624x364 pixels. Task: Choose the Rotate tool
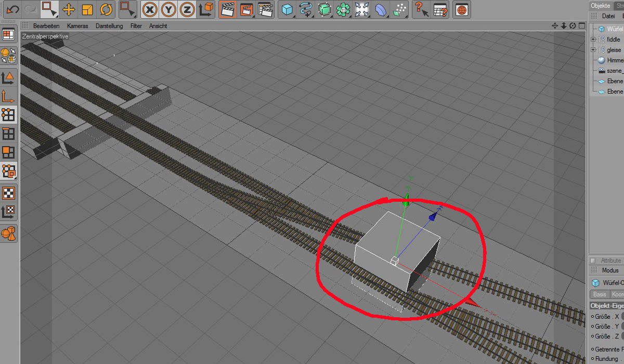click(106, 9)
